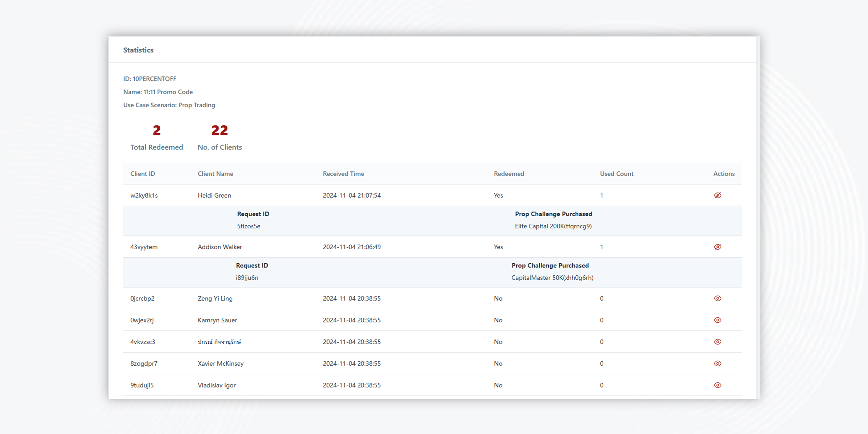The image size is (868, 434).
Task: Click the Client ID column header
Action: pyautogui.click(x=143, y=174)
